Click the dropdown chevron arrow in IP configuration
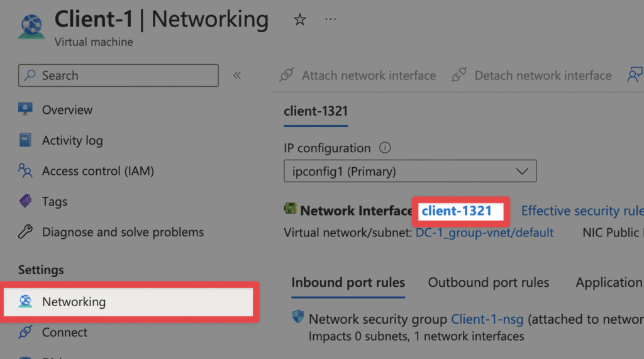 521,171
